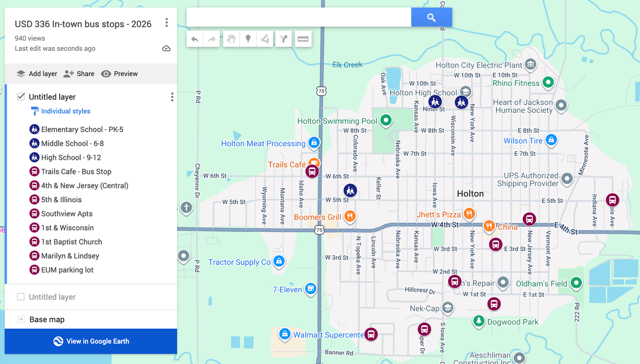This screenshot has height=364, width=640.
Task: Enable the second Untitled layer checkbox
Action: click(21, 297)
